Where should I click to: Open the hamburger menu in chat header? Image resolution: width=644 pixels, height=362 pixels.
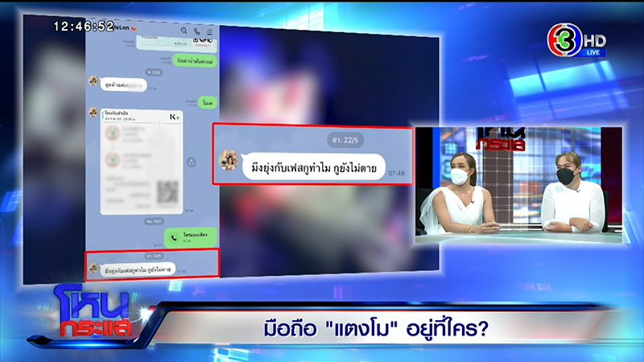click(209, 32)
